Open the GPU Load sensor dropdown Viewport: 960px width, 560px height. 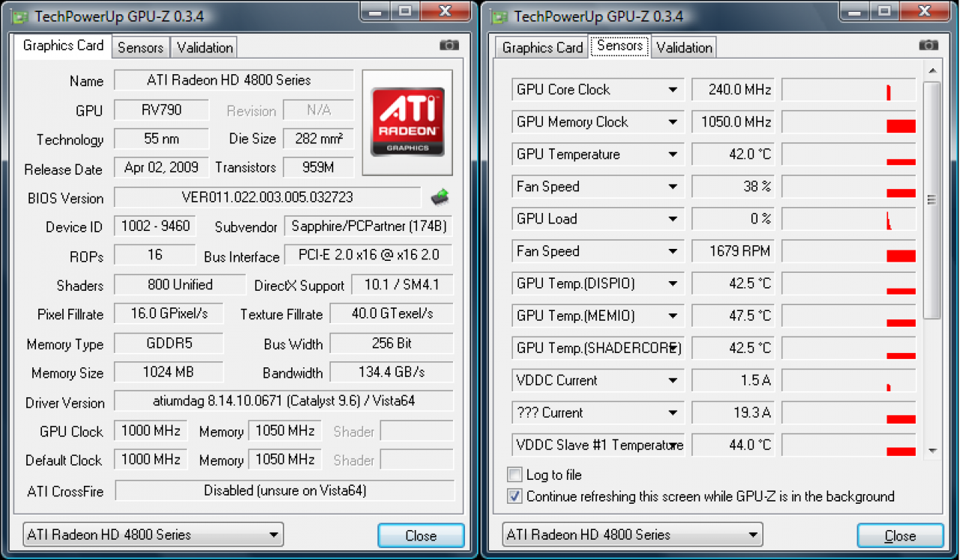click(673, 219)
